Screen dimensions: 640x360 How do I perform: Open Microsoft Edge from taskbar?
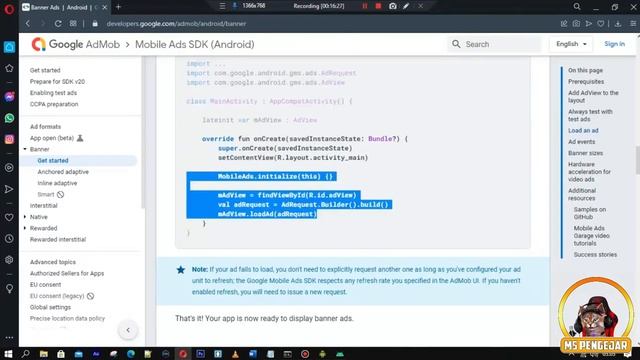[x=131, y=354]
